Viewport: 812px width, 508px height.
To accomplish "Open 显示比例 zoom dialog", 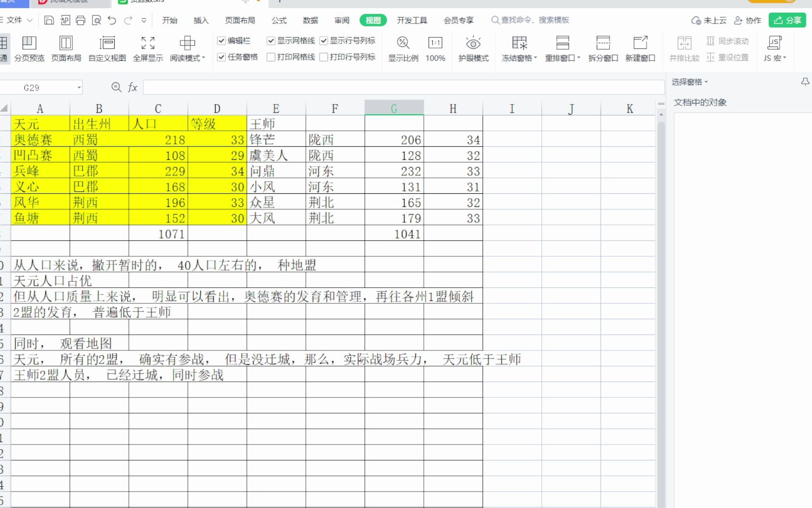I will [x=403, y=49].
